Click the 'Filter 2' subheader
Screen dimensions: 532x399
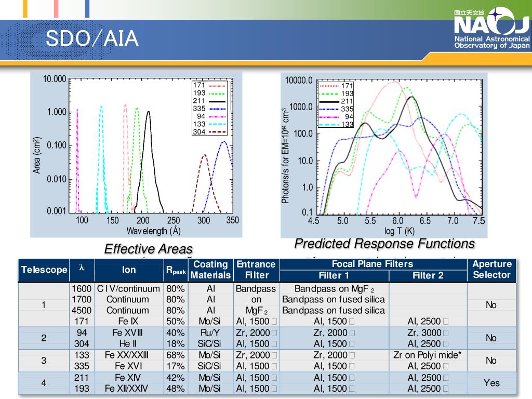pos(428,275)
